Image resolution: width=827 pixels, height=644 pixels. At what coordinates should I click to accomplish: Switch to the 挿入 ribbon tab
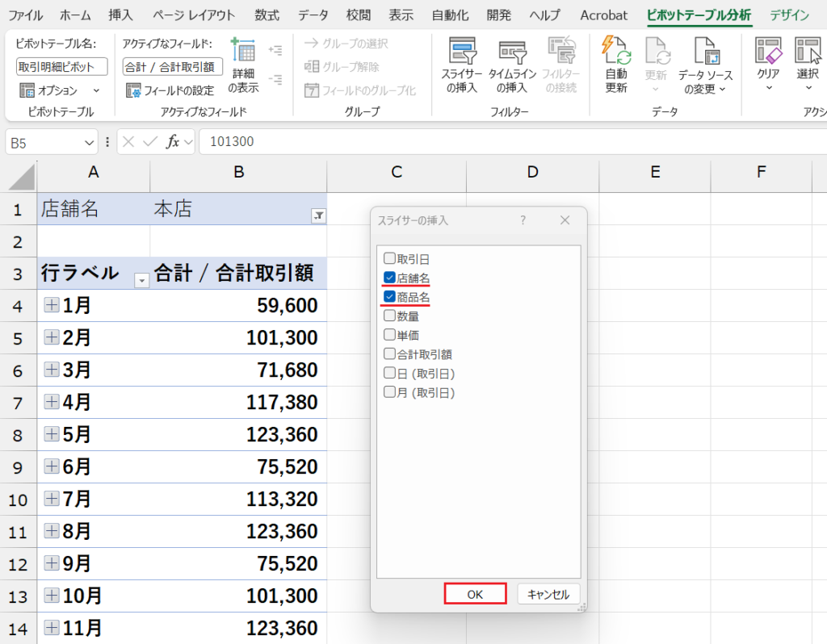[120, 15]
